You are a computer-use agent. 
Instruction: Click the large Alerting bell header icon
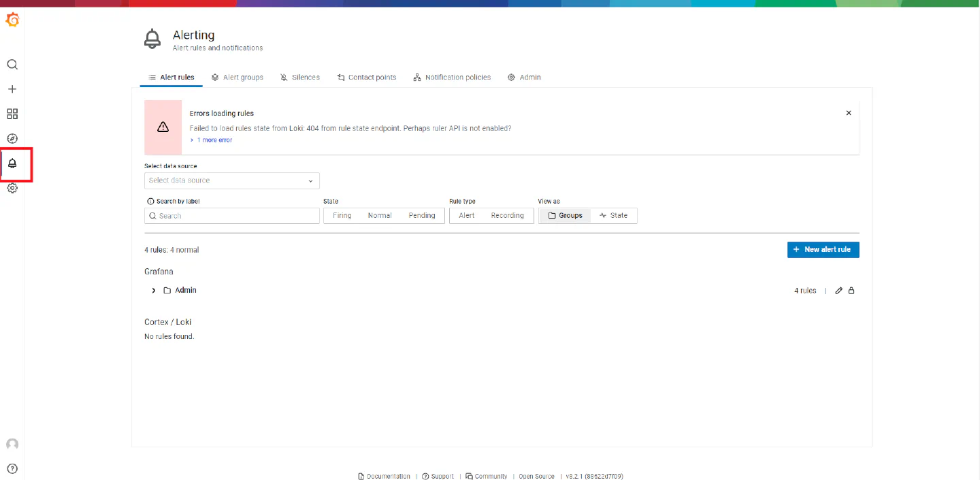click(153, 39)
